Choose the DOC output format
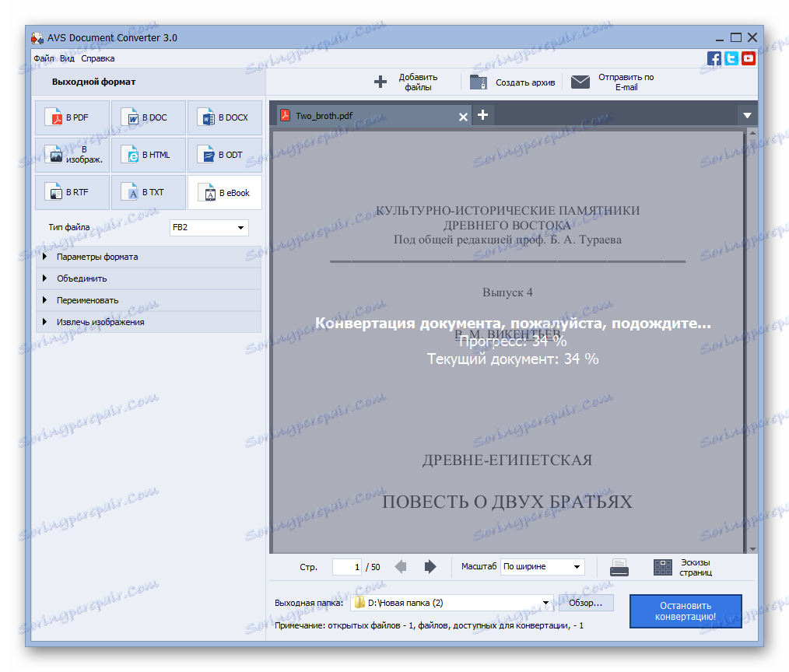The height and width of the screenshot is (672, 789). 149,117
